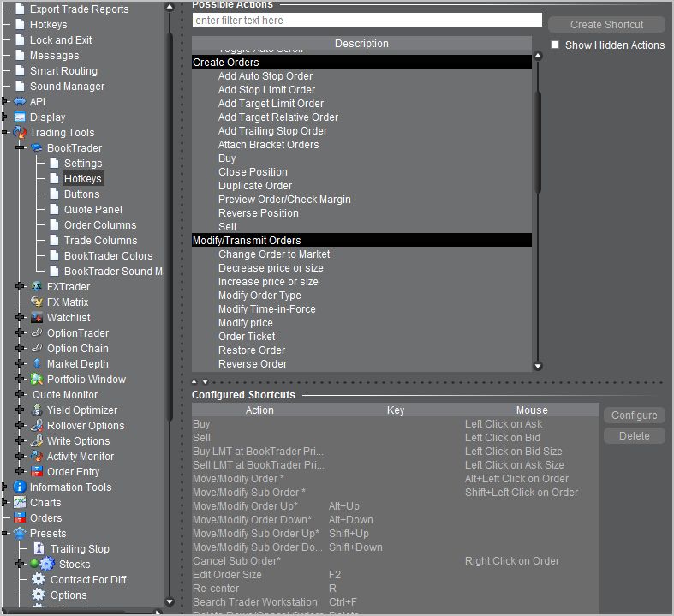Screen dimensions: 674x616
Task: Expand the API tree node
Action: [x=4, y=101]
